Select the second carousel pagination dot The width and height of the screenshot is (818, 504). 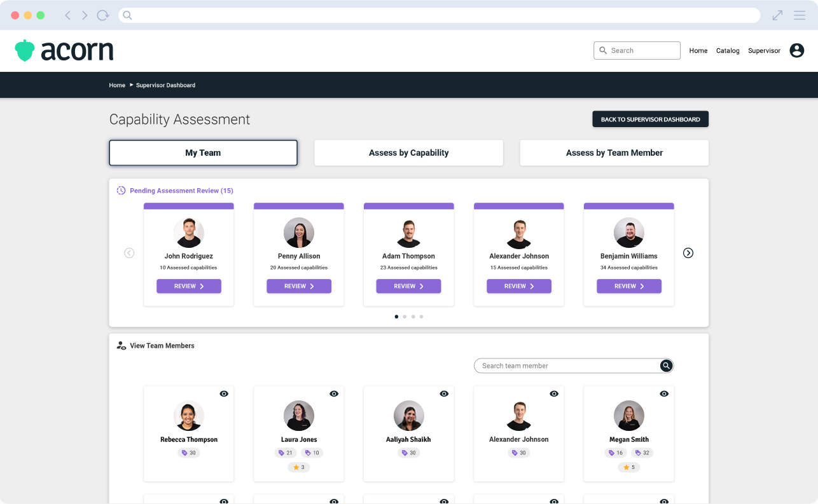pos(405,316)
